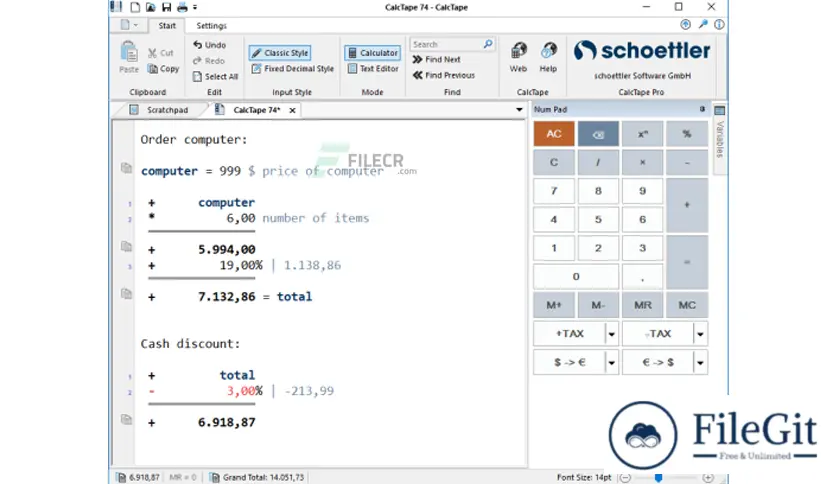Open the $ -> € dropdown arrow
Viewport: 836px width, 484px height.
pos(612,363)
